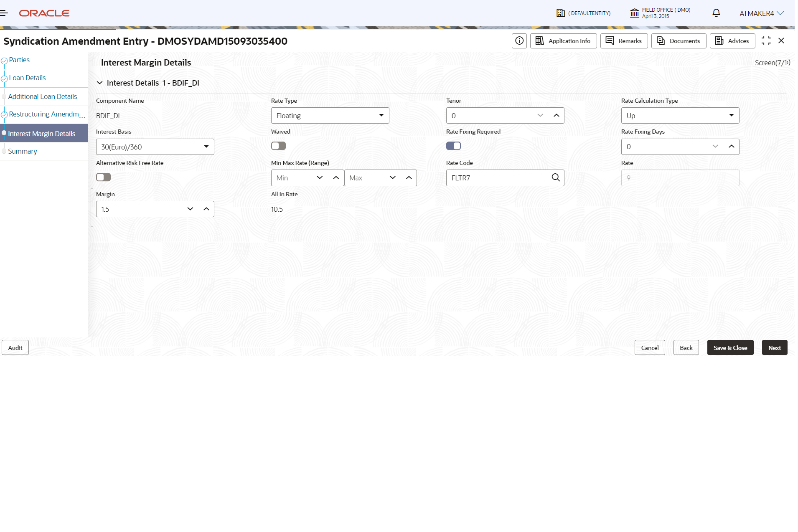Increase the Rate Fixing Days value

pyautogui.click(x=732, y=147)
